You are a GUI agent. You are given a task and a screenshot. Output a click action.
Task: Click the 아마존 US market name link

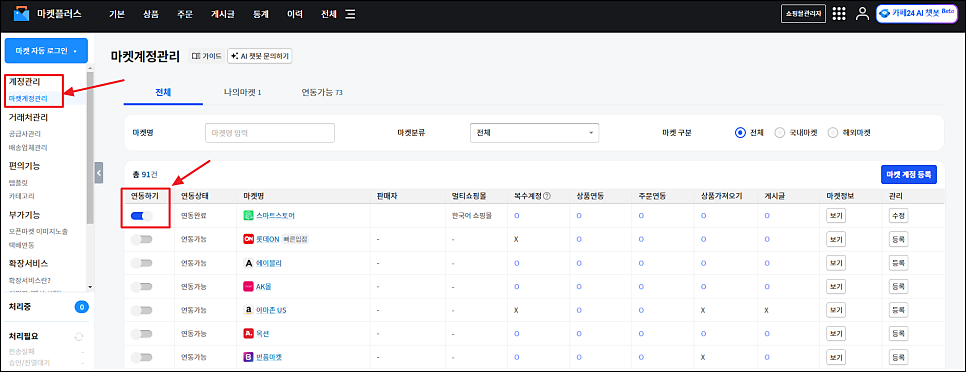coord(272,310)
